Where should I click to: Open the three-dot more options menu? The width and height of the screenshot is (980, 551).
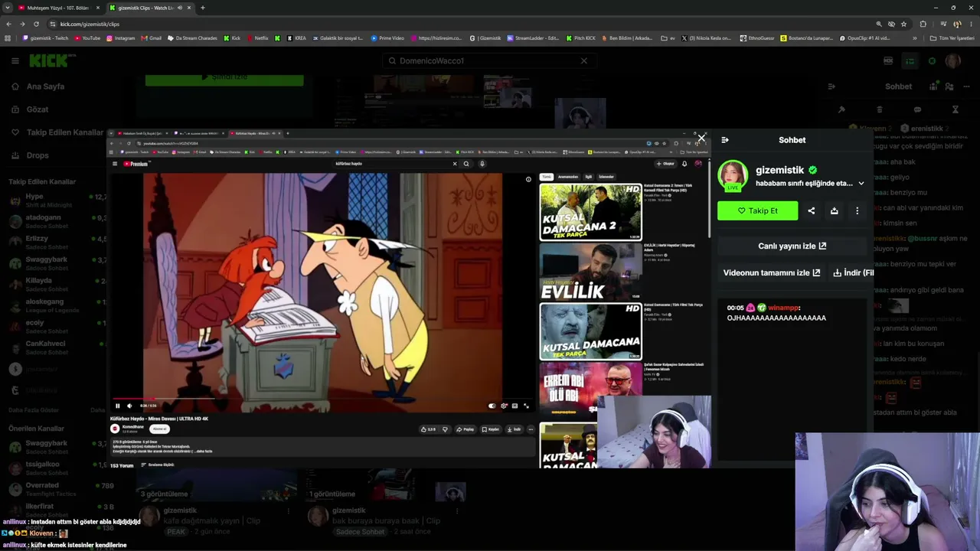[857, 210]
